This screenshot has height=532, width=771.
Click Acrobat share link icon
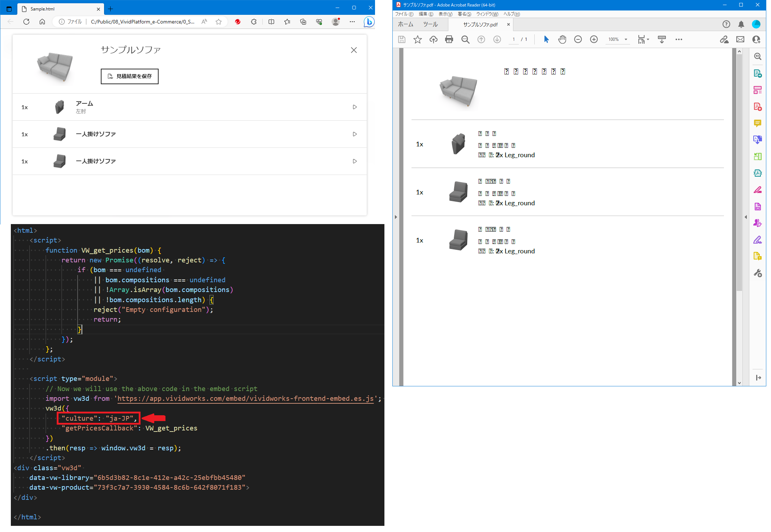click(x=724, y=39)
